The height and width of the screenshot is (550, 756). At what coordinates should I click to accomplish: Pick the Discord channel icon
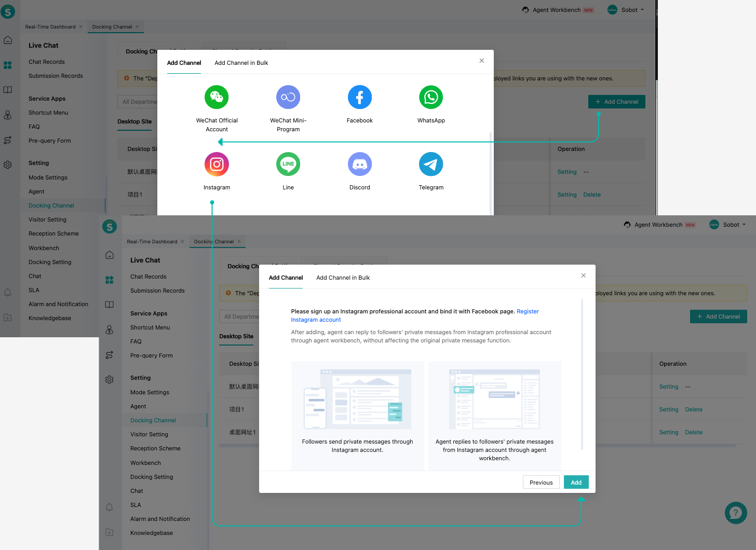(360, 164)
